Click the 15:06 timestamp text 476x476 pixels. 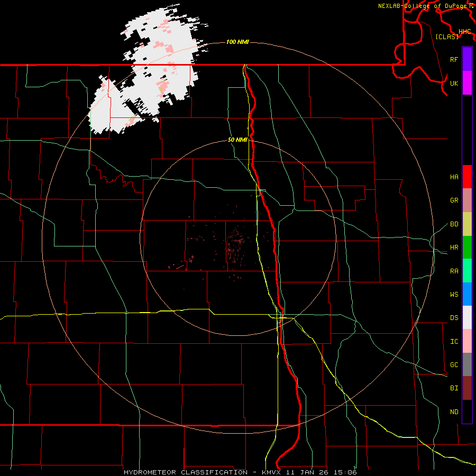click(x=346, y=472)
